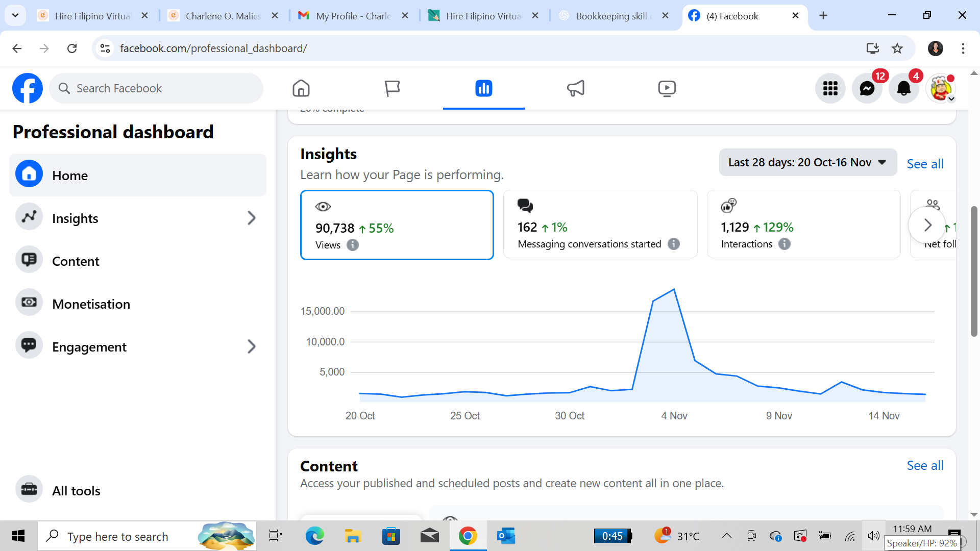This screenshot has width=980, height=551.
Task: Click See all link for Insights
Action: coord(924,164)
